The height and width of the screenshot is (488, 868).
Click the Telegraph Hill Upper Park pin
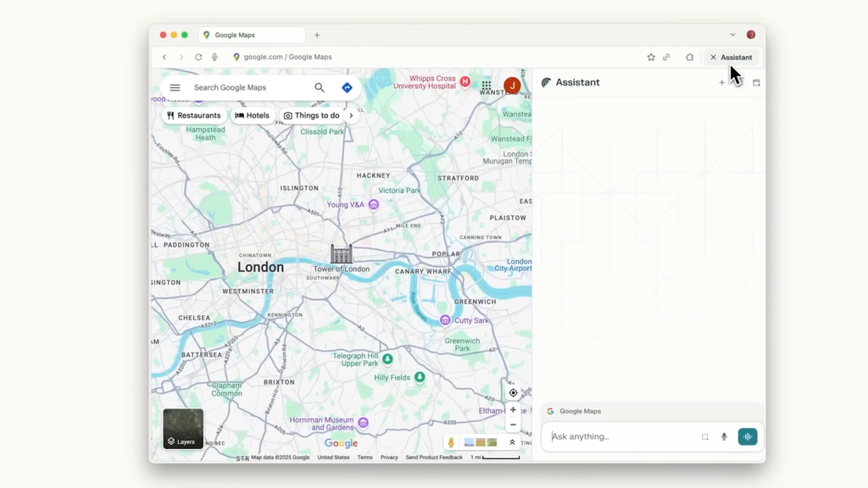click(x=387, y=359)
